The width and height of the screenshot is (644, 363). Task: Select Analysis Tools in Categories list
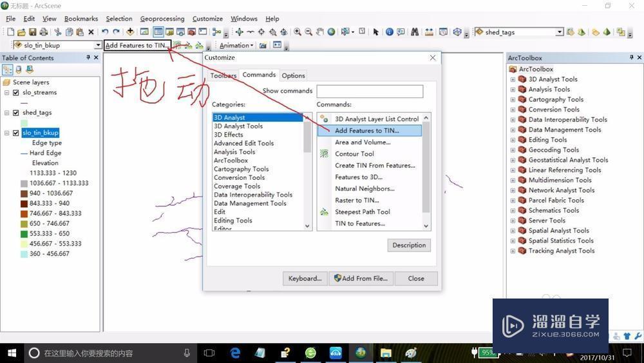click(234, 152)
